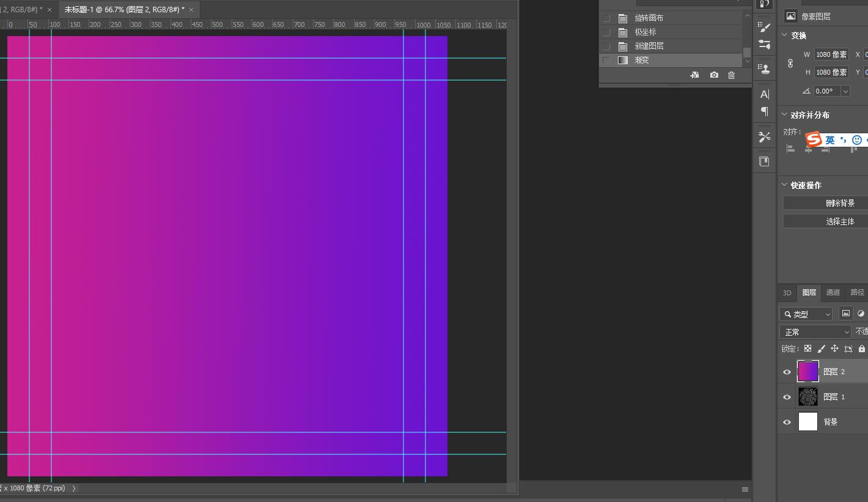Image resolution: width=868 pixels, height=502 pixels.
Task: Click the History scrollbar down arrow
Action: 747,61
